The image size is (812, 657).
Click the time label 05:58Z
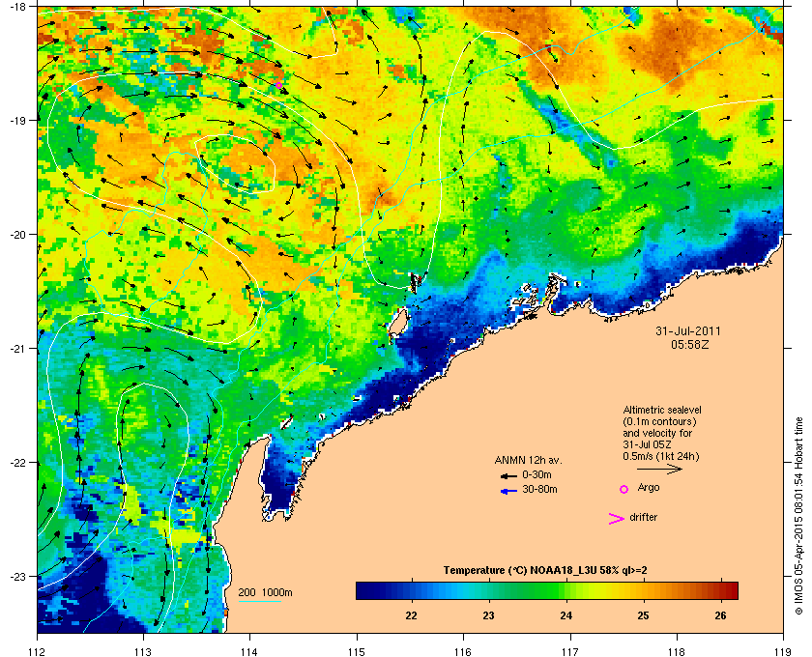tap(689, 344)
